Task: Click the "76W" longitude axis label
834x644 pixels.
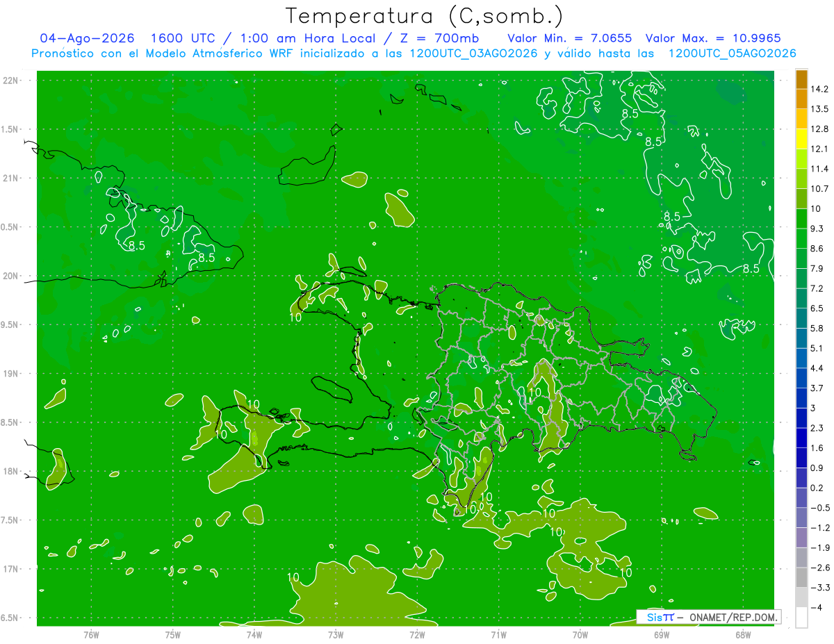Action: pos(91,634)
